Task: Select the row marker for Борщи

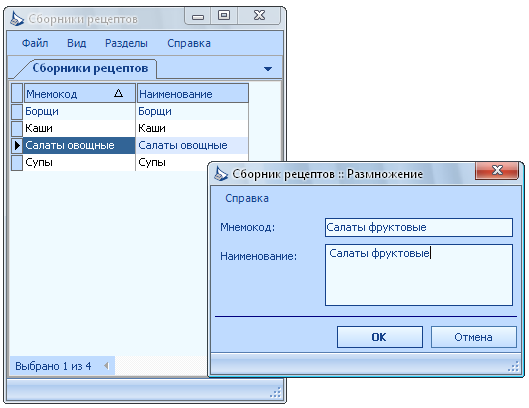Action: click(x=17, y=111)
